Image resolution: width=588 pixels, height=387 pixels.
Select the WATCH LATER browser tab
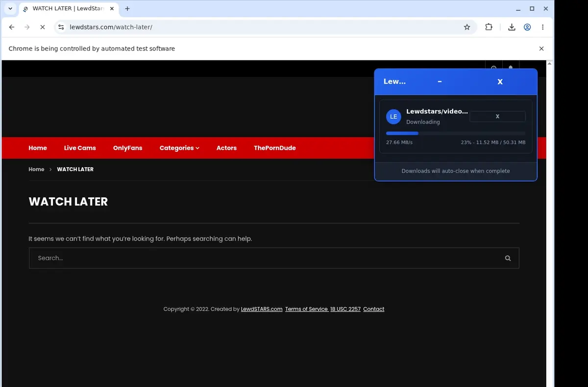point(69,8)
